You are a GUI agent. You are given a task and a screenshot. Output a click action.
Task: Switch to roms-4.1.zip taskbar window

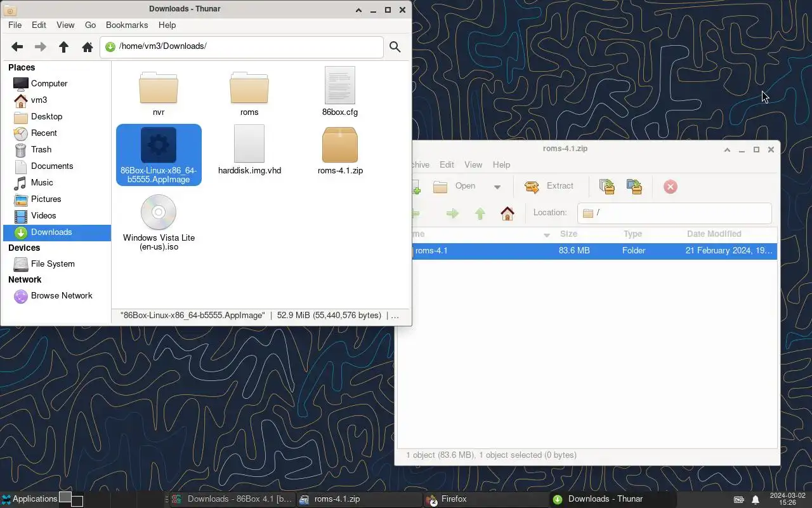[359, 499]
